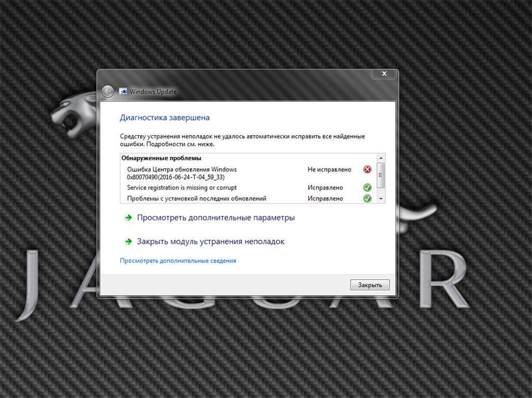Open the Просмотреть дополнительные сведения link
Image resolution: width=532 pixels, height=398 pixels.
(178, 260)
